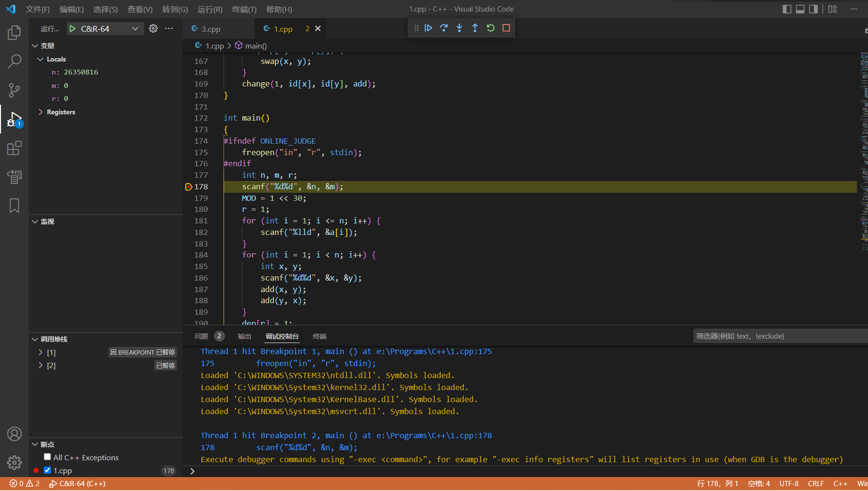Click the editor minimap on the right
868x491 pixels.
tap(864, 154)
